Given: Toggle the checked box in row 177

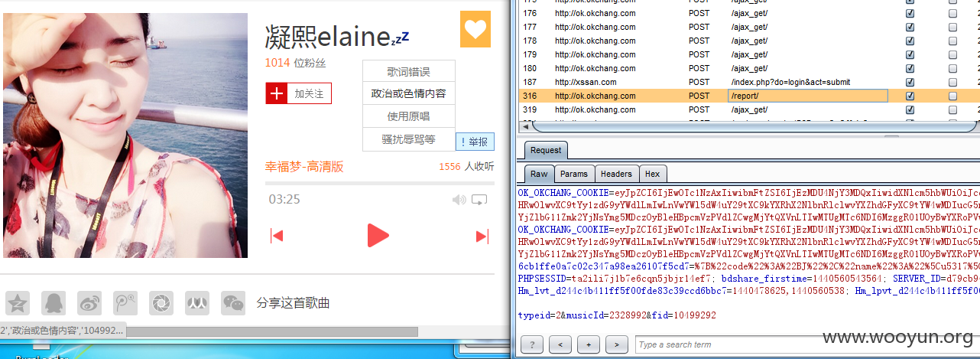Looking at the screenshot, I should [x=910, y=28].
